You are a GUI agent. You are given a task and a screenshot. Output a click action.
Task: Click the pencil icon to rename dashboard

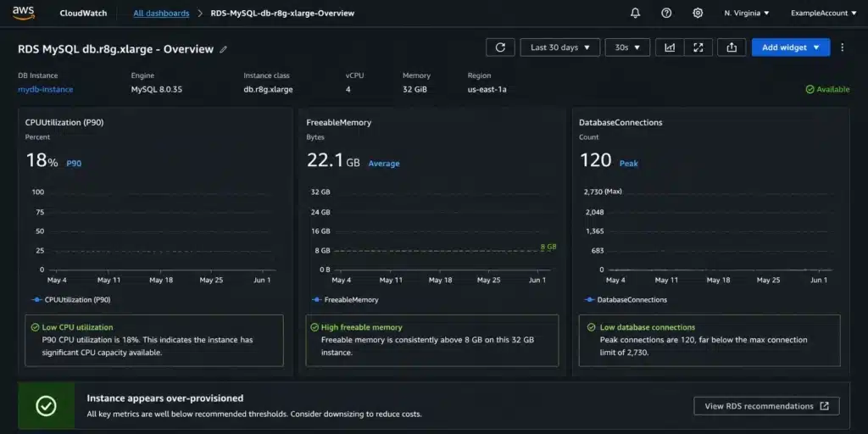click(224, 49)
